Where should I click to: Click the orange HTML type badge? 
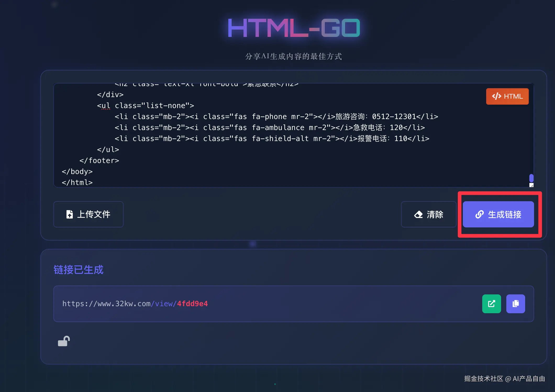pos(507,96)
